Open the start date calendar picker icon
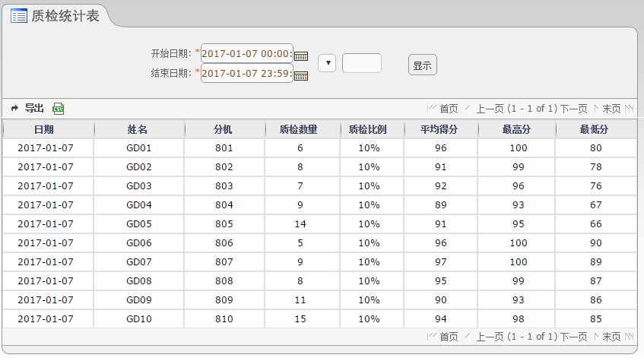Image resolution: width=644 pixels, height=358 pixels. click(301, 55)
